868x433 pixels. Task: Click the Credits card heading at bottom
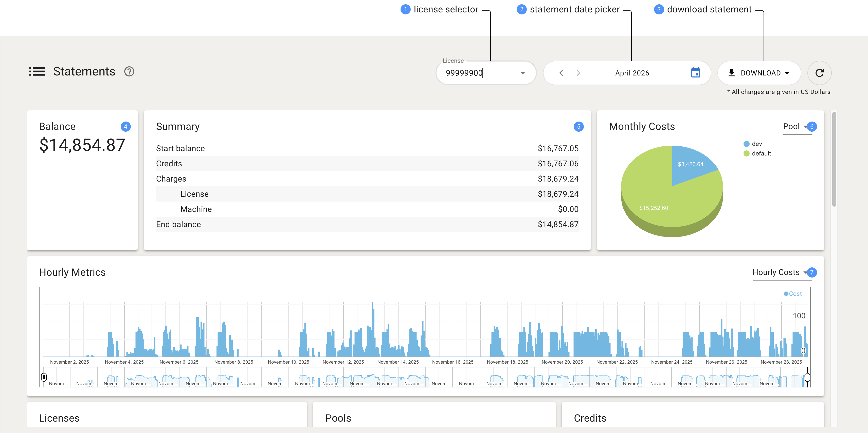[x=590, y=418]
